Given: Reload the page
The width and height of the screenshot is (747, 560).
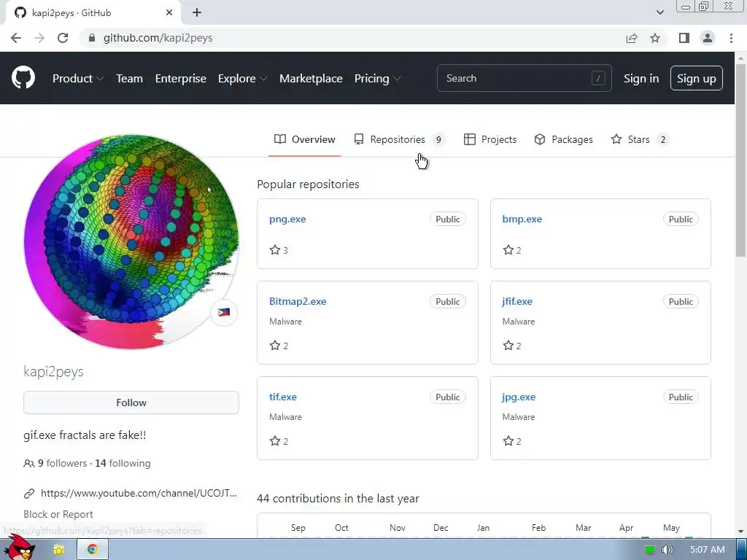Looking at the screenshot, I should tap(63, 38).
